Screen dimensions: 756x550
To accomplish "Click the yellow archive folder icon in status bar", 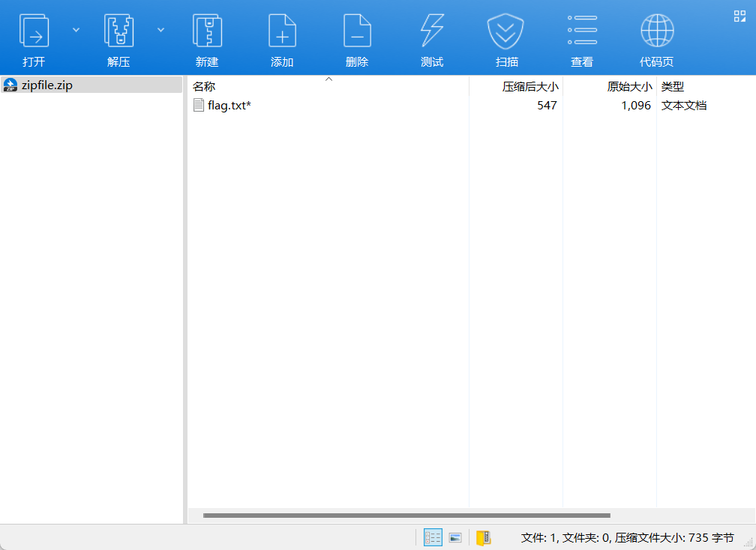I will [484, 537].
